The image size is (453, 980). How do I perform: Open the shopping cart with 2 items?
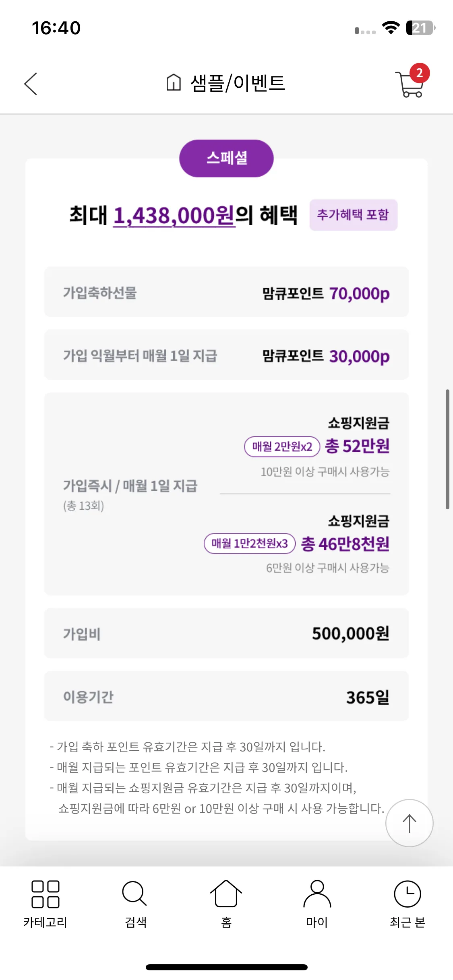(412, 81)
